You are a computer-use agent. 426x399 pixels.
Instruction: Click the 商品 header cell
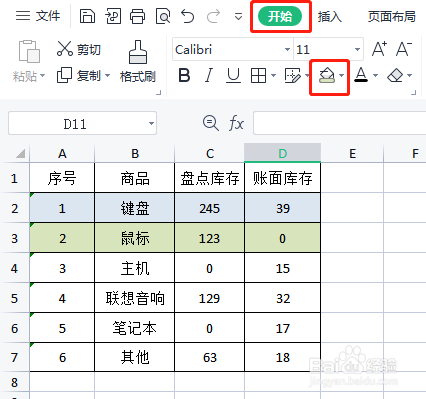135,178
